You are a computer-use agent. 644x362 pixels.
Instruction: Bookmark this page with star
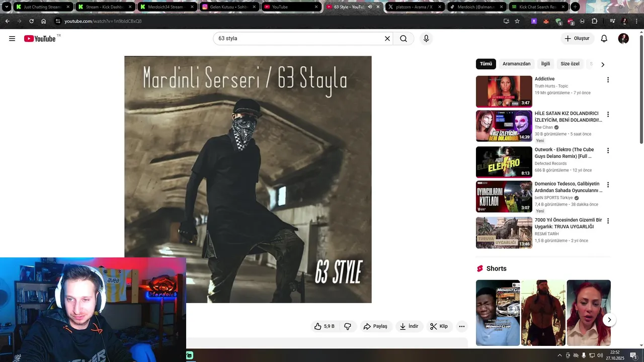517,21
